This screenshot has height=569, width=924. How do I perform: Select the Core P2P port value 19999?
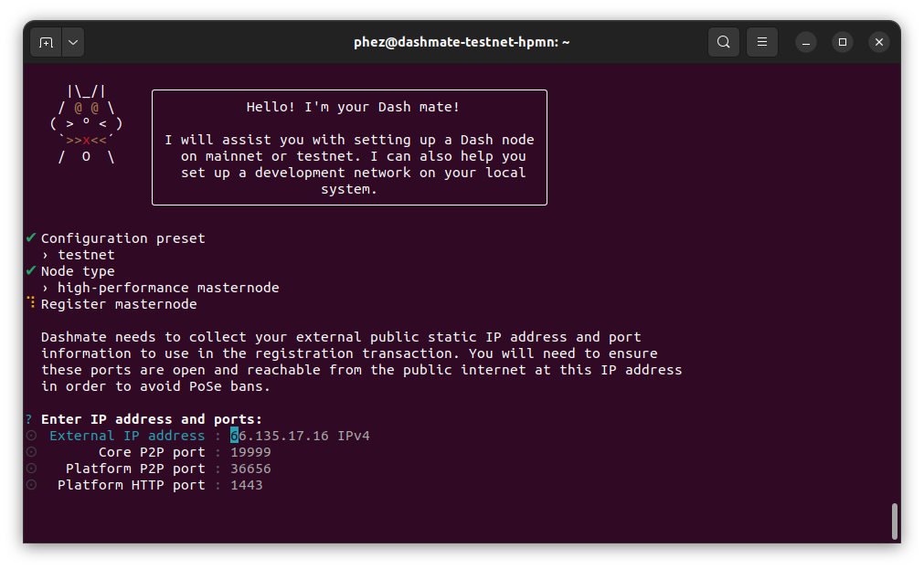[x=250, y=452]
